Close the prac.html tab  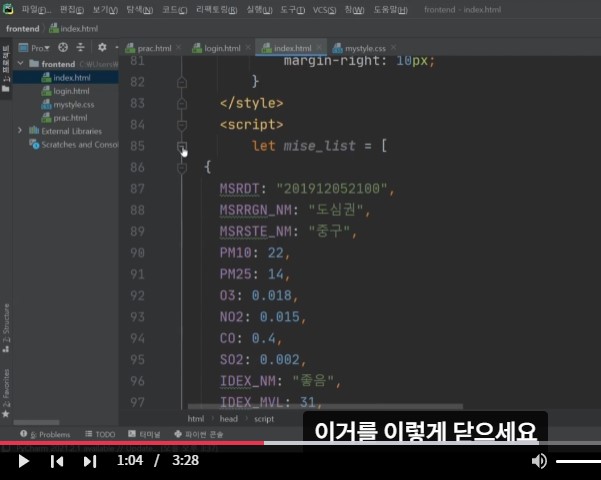[x=178, y=48]
